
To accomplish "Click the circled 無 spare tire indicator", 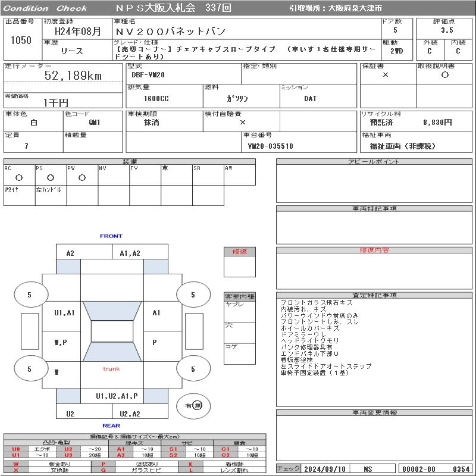I will tap(198, 406).
